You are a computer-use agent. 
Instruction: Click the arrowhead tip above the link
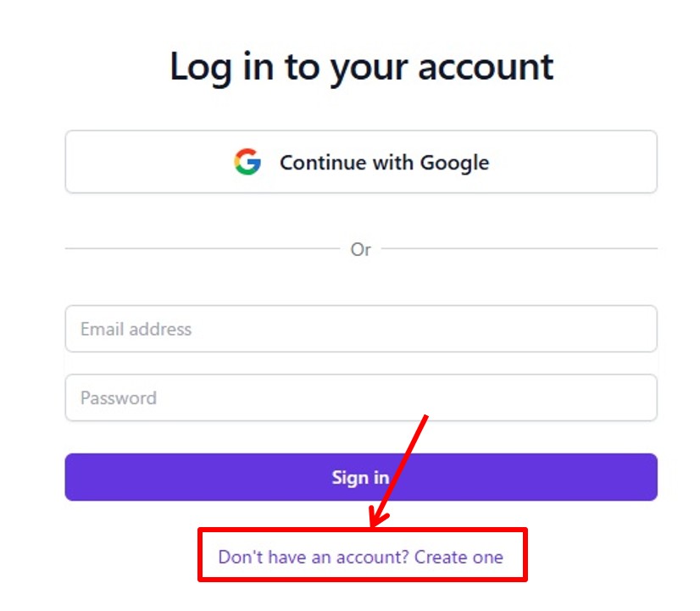click(374, 524)
